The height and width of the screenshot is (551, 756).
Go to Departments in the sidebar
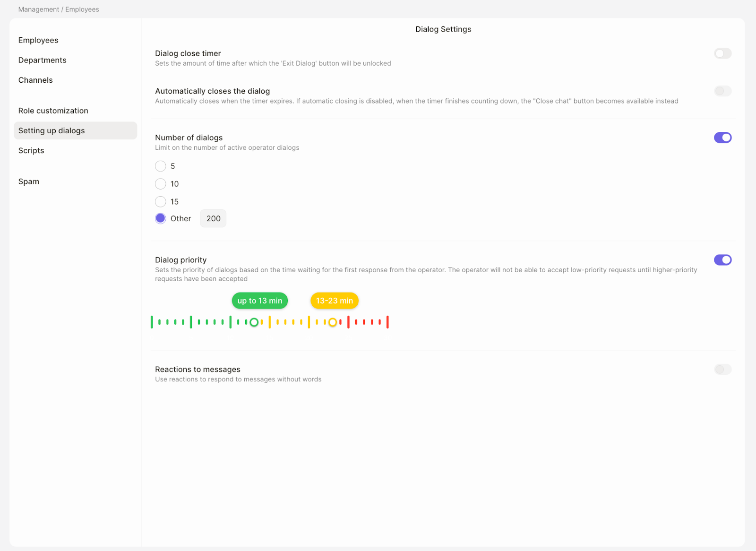(43, 60)
